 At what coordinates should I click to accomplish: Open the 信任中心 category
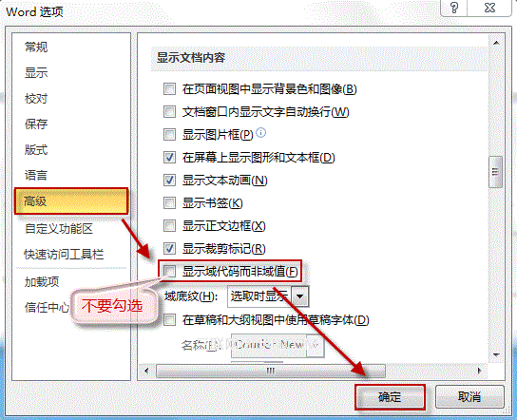(x=47, y=307)
